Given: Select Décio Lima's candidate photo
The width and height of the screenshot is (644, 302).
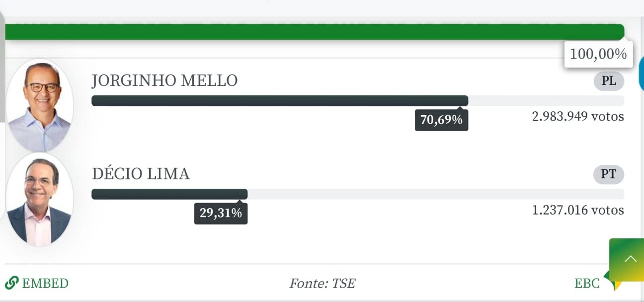Looking at the screenshot, I should coord(39,200).
